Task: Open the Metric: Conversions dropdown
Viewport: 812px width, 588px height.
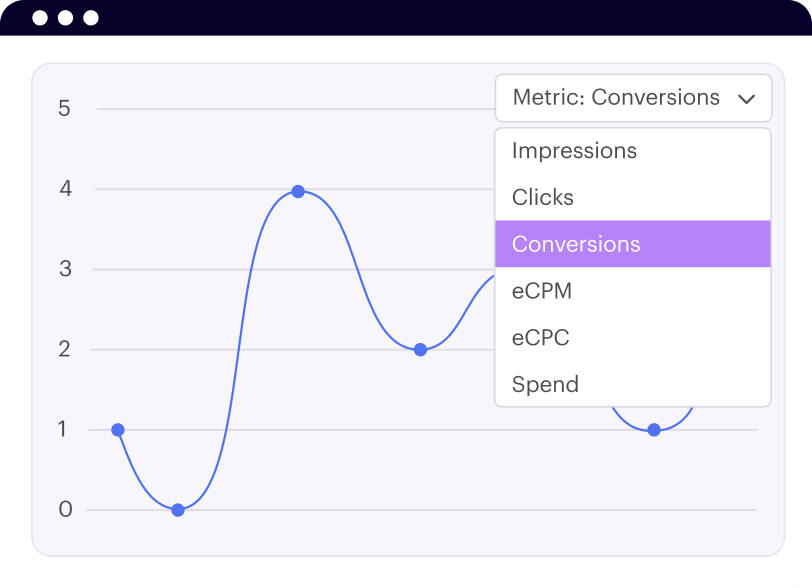Action: 616,98
